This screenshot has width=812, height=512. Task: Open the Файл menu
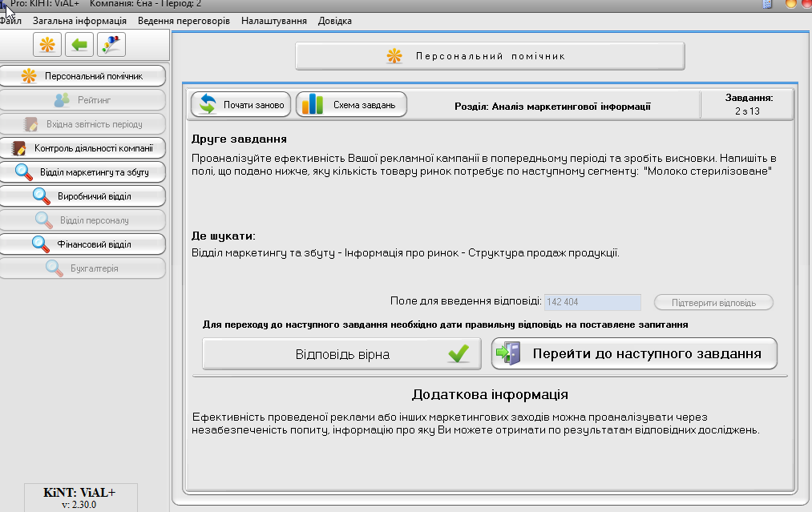[10, 21]
